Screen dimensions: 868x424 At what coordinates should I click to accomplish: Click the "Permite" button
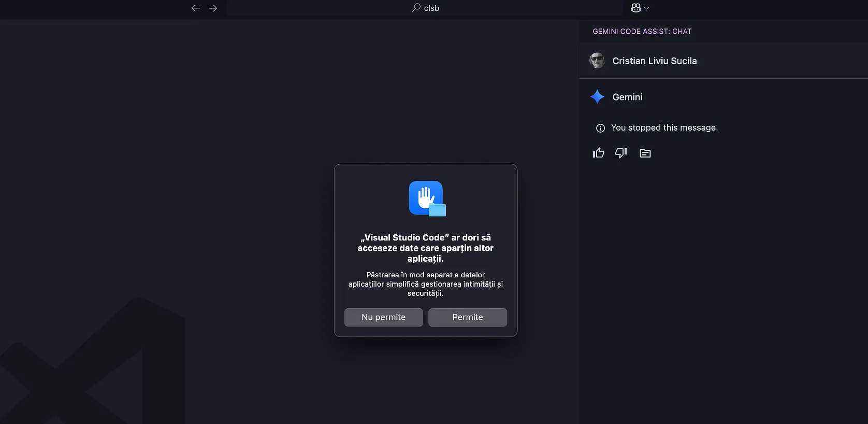click(x=468, y=317)
